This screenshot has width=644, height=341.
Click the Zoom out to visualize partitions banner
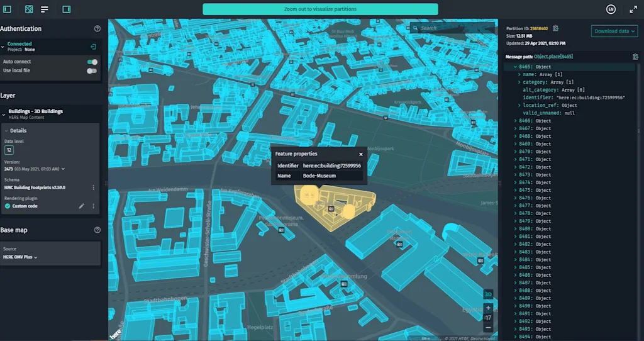(320, 9)
